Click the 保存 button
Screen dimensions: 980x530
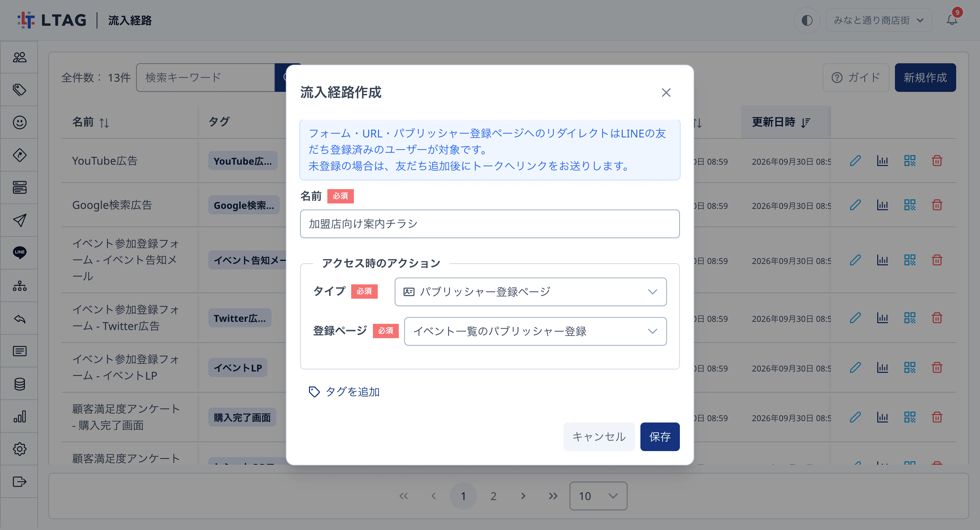tap(660, 436)
